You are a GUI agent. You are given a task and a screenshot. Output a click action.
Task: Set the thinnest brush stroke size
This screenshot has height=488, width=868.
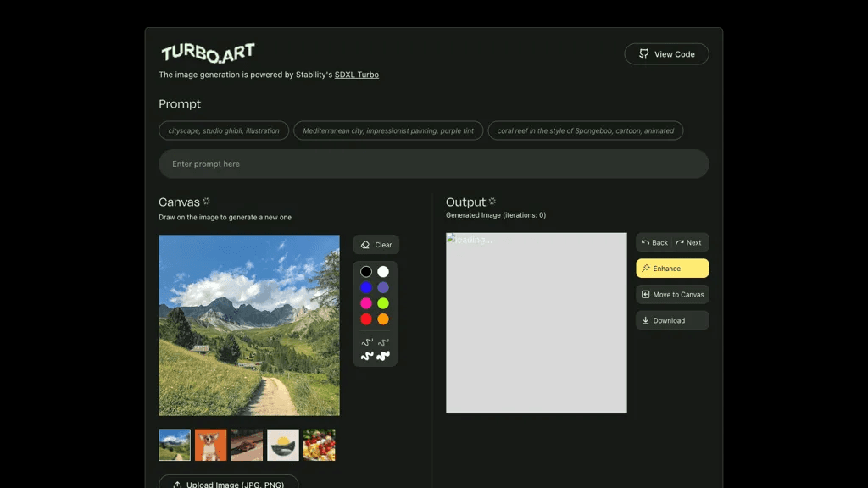pyautogui.click(x=367, y=342)
